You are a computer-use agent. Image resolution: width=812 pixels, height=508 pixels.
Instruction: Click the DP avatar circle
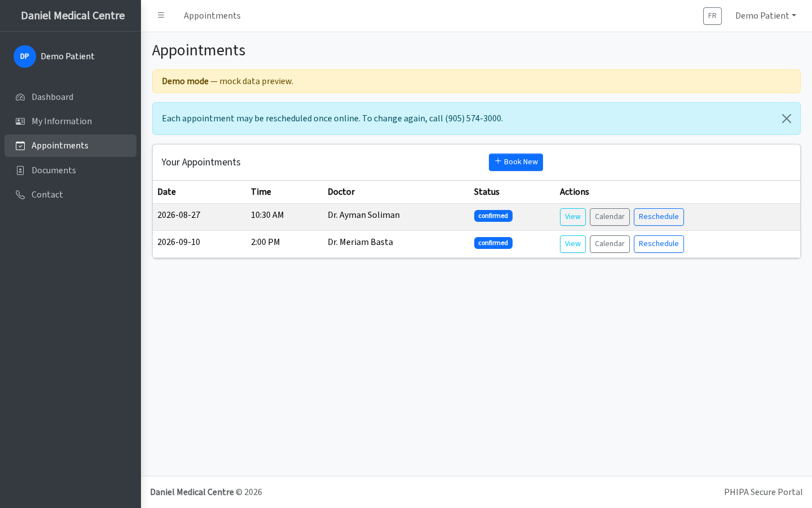pos(25,56)
